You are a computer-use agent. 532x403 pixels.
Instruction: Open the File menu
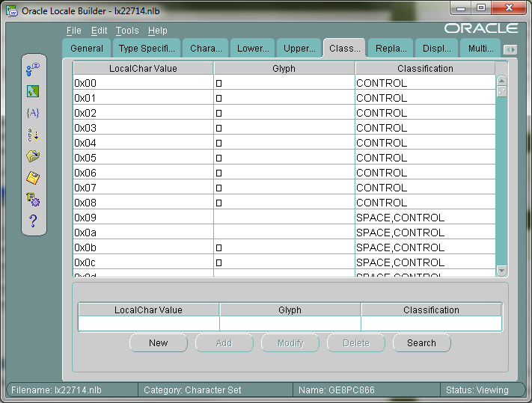coord(73,31)
